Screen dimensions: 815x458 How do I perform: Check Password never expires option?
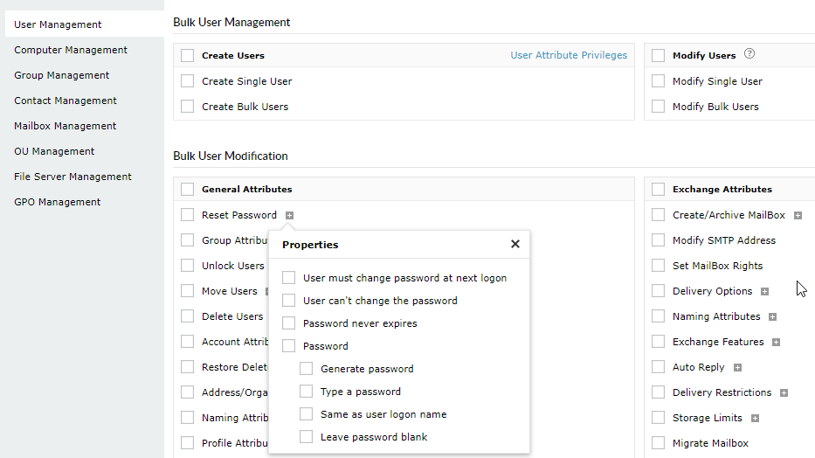(x=289, y=323)
